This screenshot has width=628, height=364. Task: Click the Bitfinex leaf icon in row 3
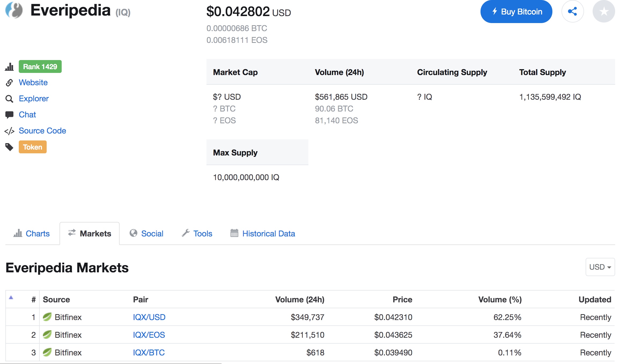point(47,352)
